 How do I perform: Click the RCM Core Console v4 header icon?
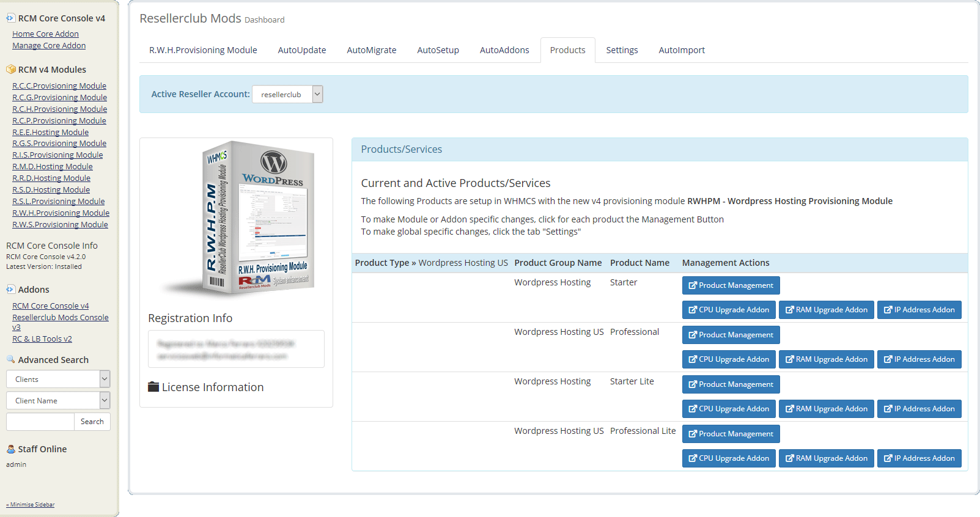pyautogui.click(x=10, y=18)
